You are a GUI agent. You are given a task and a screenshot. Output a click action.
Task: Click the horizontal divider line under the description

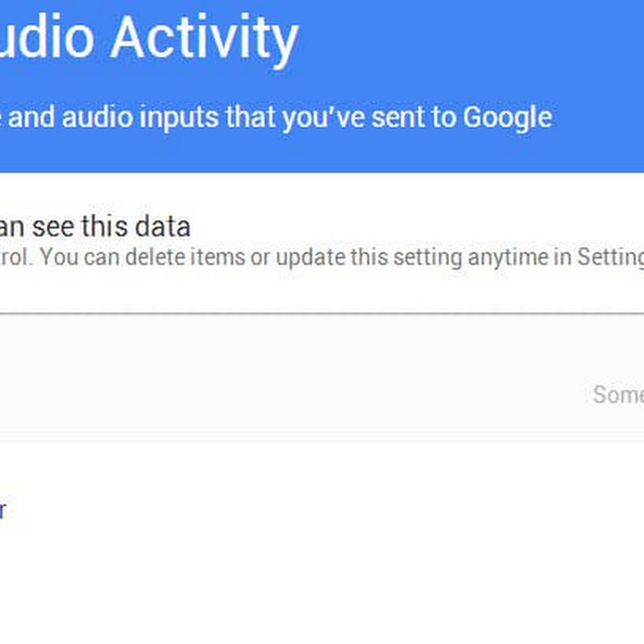pyautogui.click(x=322, y=314)
